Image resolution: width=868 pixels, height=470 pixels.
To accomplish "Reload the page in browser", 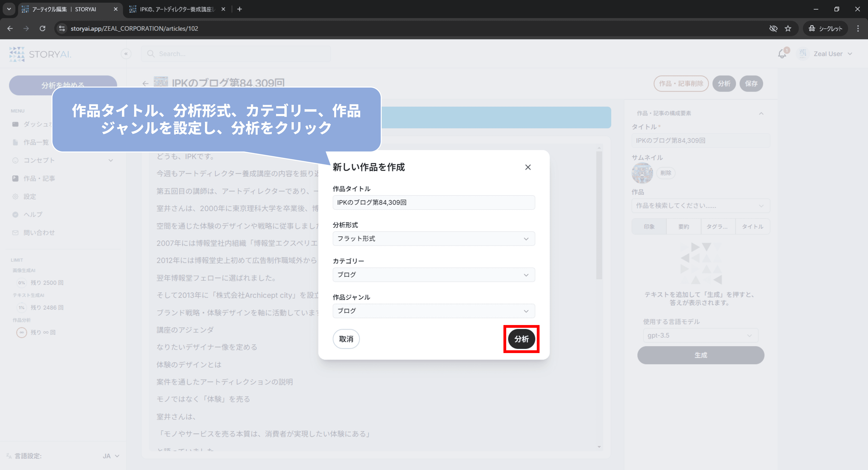I will tap(42, 29).
